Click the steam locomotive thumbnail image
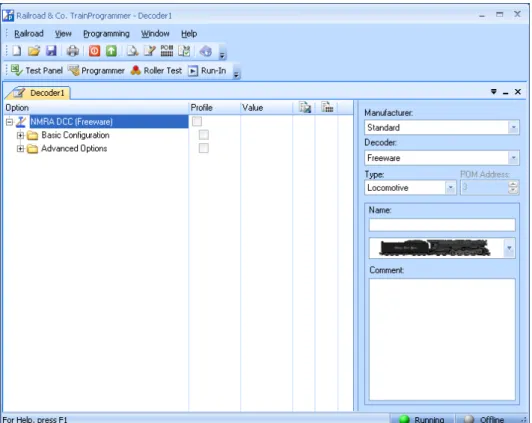This screenshot has height=423, width=532. pos(435,248)
